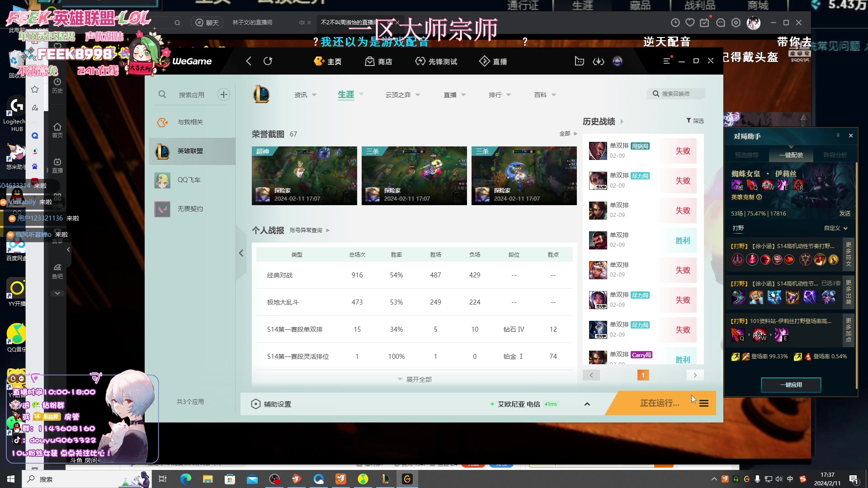868x488 pixels.
Task: Click the 一键应用 apply button
Action: [x=791, y=385]
